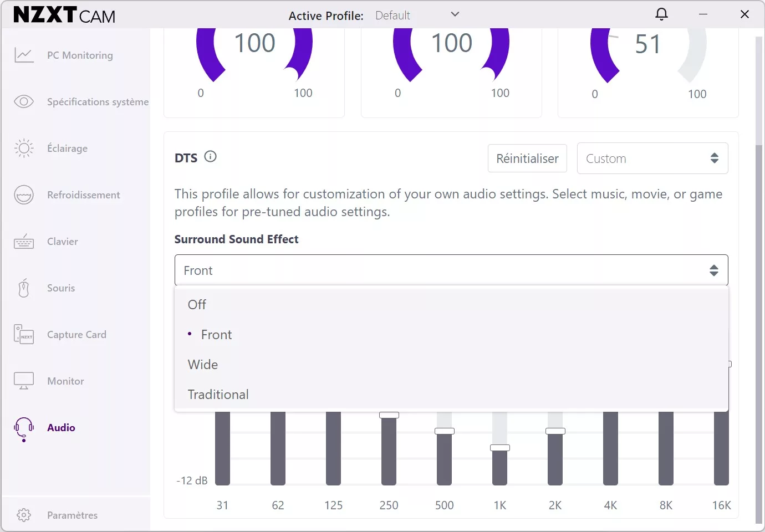The height and width of the screenshot is (532, 765).
Task: Open the Souris mouse settings
Action: coord(24,288)
